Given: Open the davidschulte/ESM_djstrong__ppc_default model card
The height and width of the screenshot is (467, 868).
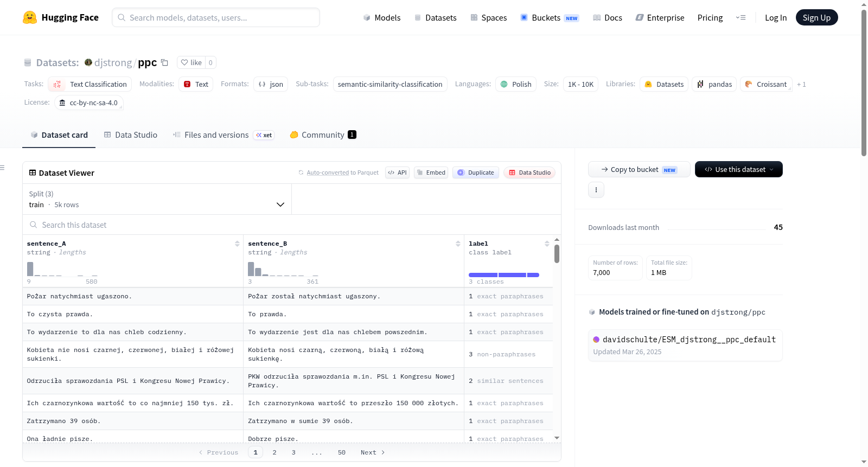Looking at the screenshot, I should click(x=685, y=345).
